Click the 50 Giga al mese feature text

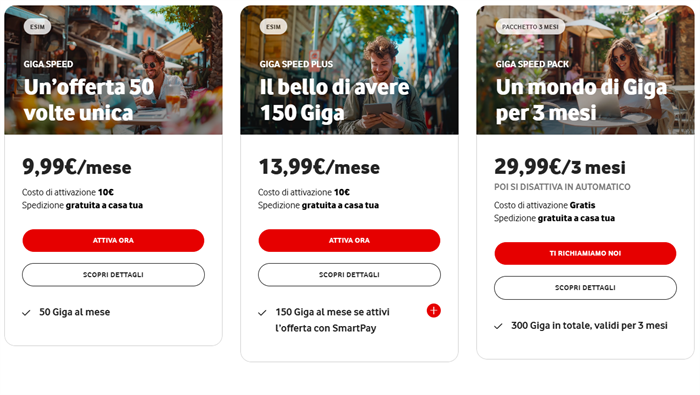point(75,312)
